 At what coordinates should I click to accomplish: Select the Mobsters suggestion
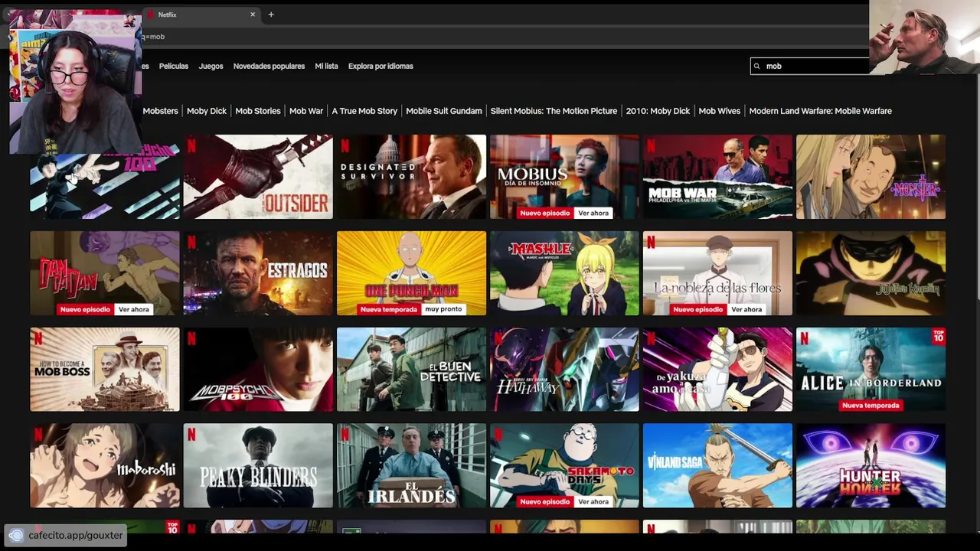pyautogui.click(x=160, y=111)
